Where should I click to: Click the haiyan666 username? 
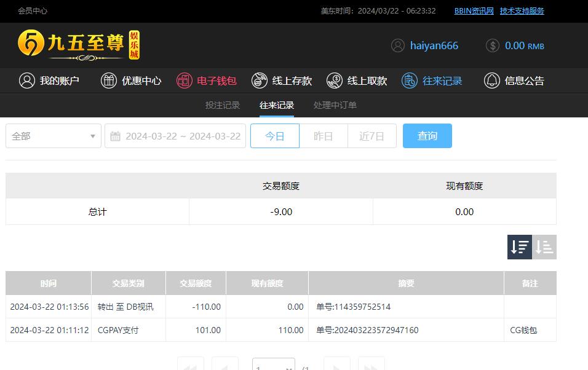tap(434, 45)
